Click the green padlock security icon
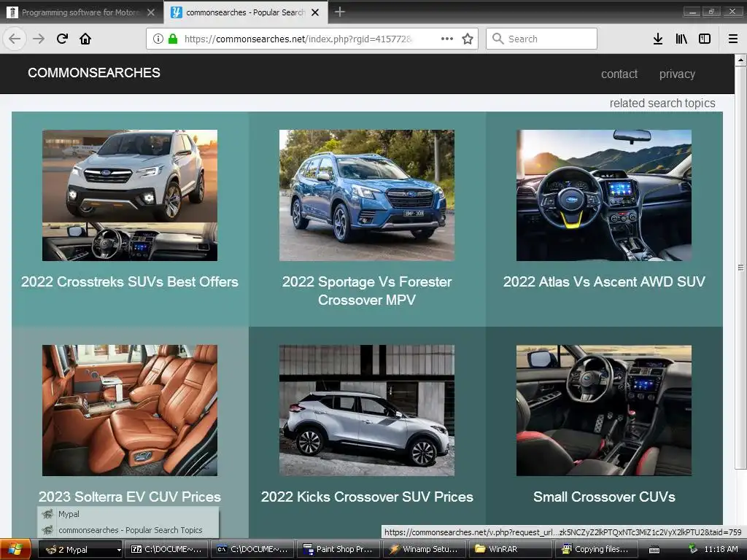The image size is (747, 560). [x=173, y=39]
